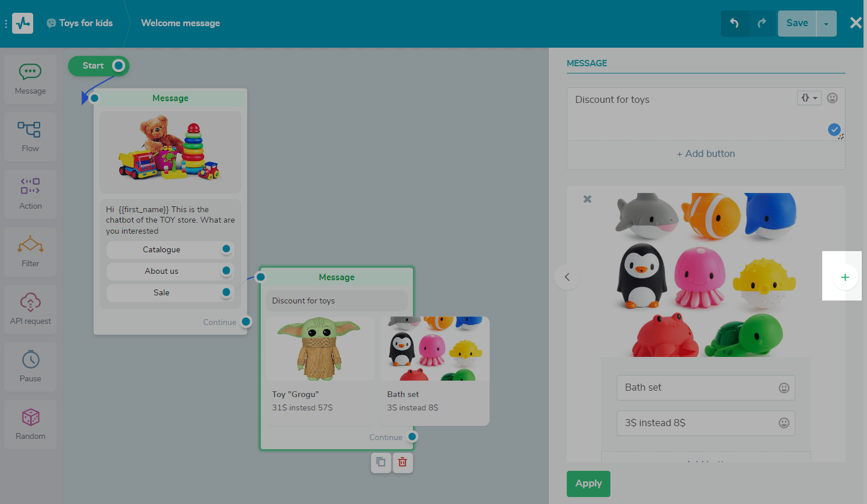Click Discount Message block's Continue connector

pos(413,437)
